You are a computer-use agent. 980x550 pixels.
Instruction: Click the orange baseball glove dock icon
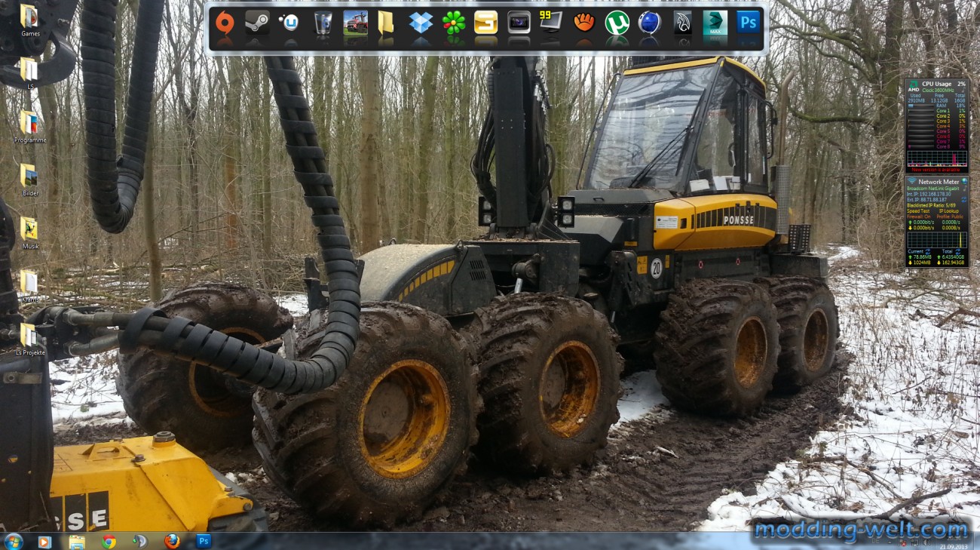pyautogui.click(x=584, y=23)
